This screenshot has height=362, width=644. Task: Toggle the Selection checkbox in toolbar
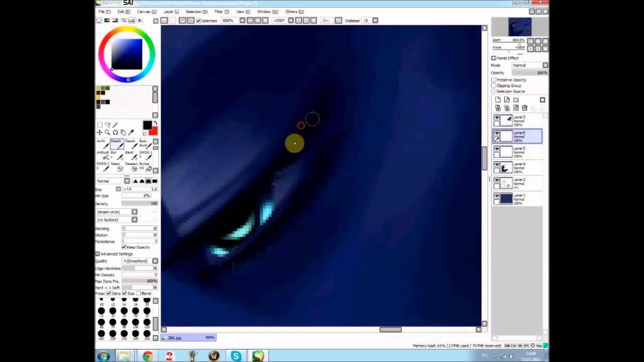click(x=199, y=21)
